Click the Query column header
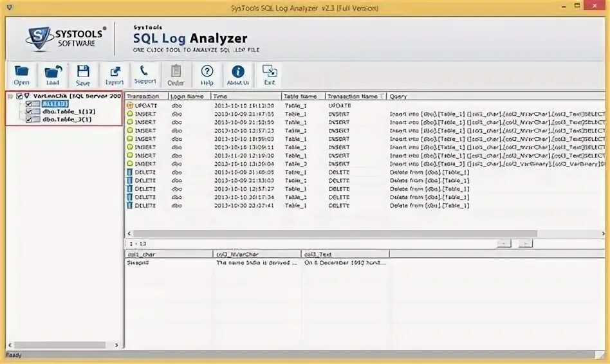 496,96
